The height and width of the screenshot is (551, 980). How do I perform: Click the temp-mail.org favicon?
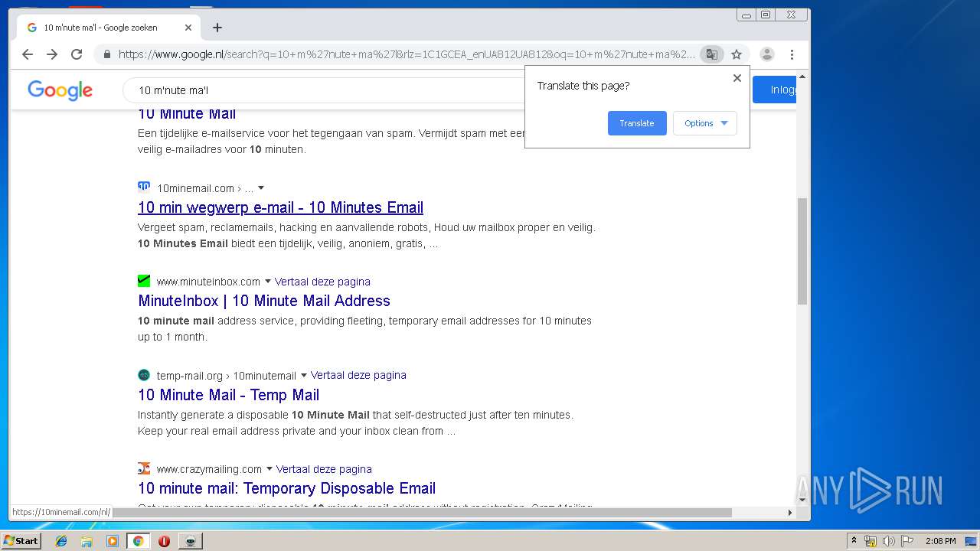[x=144, y=375]
